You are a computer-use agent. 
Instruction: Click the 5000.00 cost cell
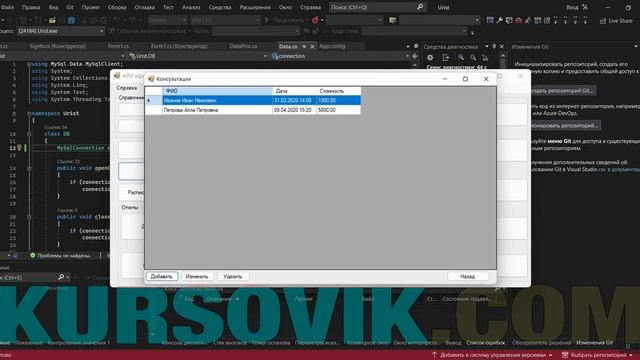[339, 110]
